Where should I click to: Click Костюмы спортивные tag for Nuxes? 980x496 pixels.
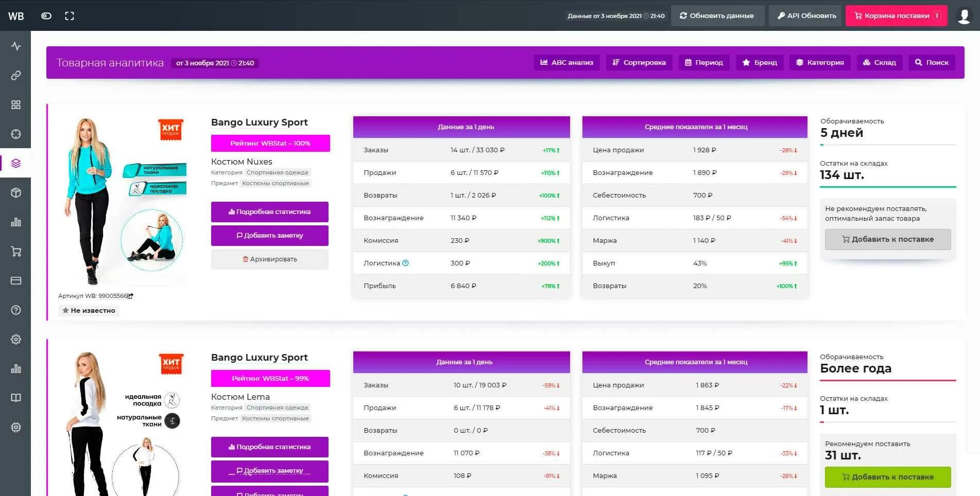pyautogui.click(x=276, y=183)
